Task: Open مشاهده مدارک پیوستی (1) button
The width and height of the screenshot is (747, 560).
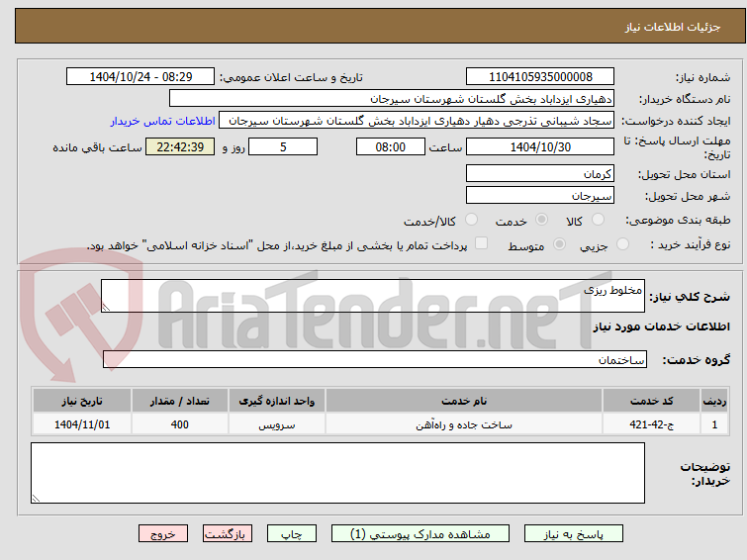Action: coord(420,534)
